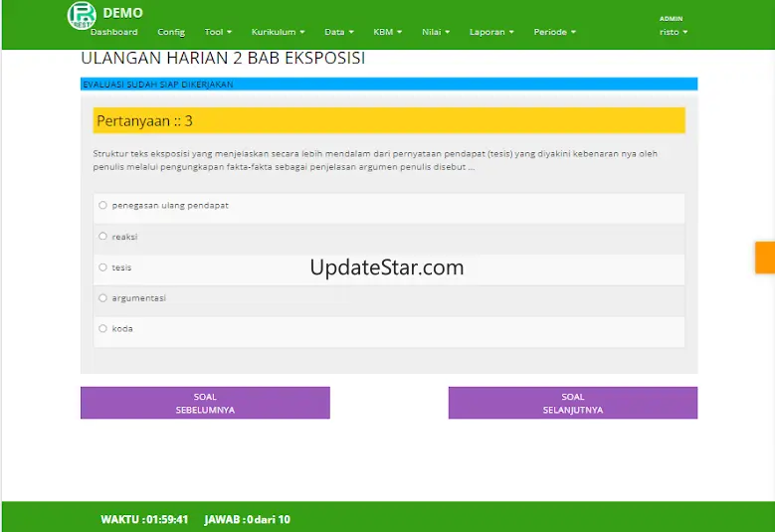Click the SOAL SEBELUMNYA button
This screenshot has height=532, width=775.
pos(205,403)
